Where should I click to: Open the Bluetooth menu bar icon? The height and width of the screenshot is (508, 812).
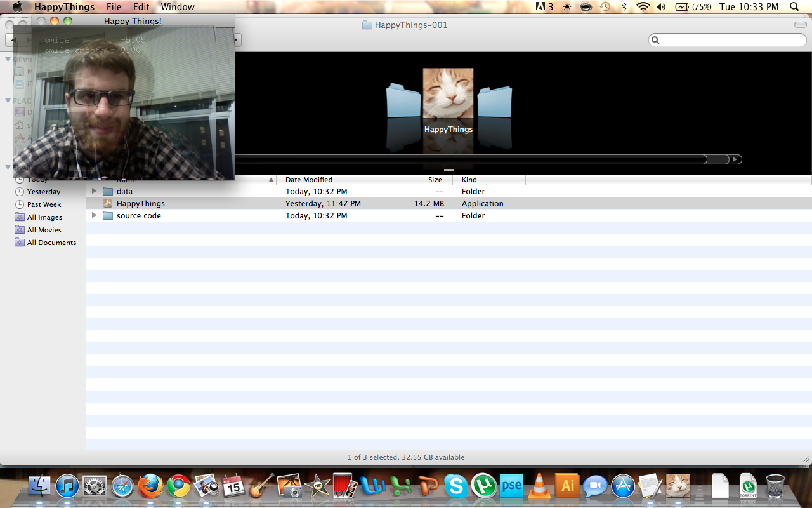[x=624, y=7]
